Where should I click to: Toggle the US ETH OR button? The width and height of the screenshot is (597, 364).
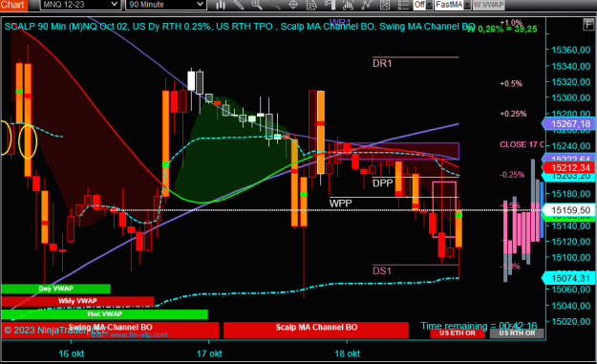(x=458, y=333)
